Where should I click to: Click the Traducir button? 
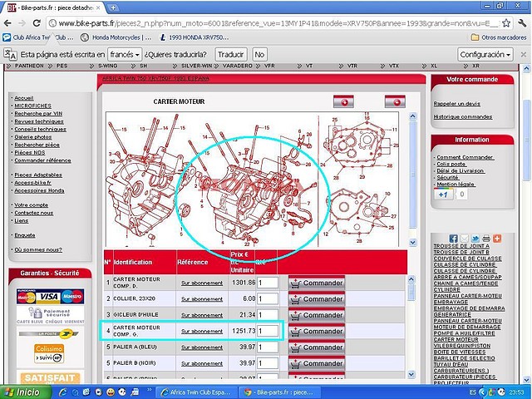pyautogui.click(x=231, y=54)
